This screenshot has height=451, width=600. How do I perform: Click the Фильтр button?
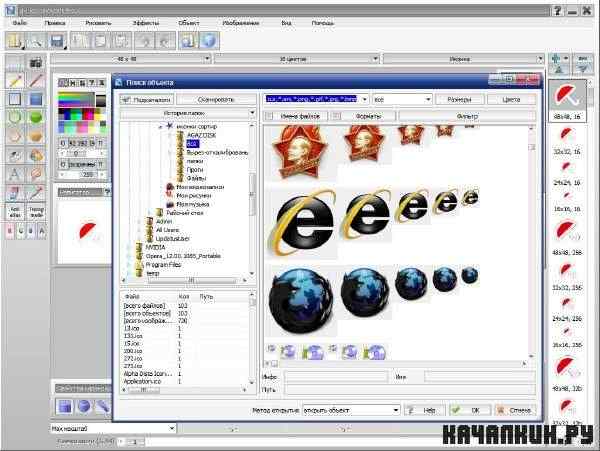point(467,116)
